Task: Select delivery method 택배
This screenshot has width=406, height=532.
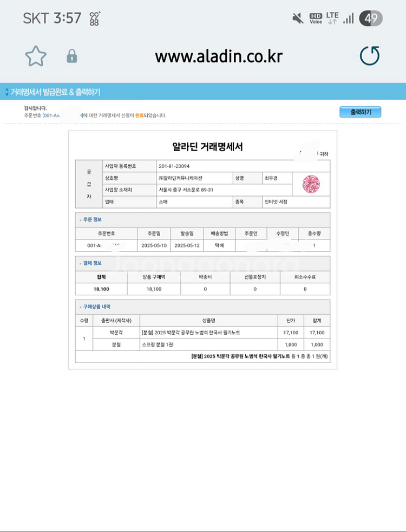Action: pos(219,245)
